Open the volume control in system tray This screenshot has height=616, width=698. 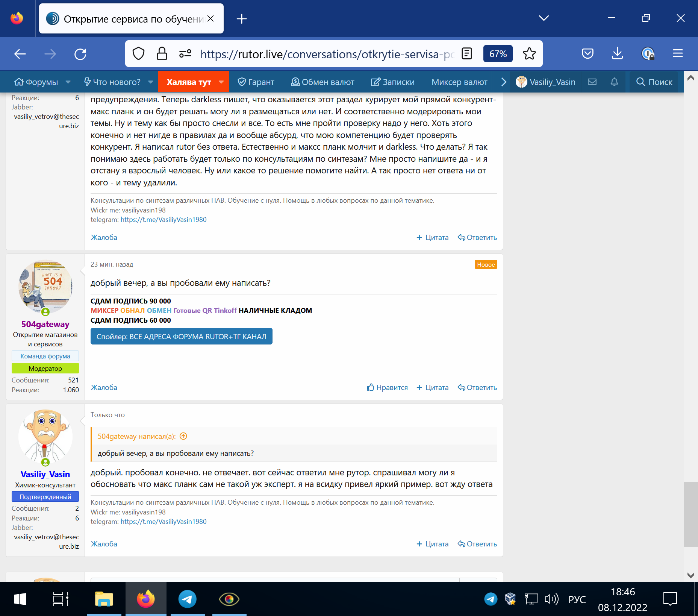[x=552, y=599]
